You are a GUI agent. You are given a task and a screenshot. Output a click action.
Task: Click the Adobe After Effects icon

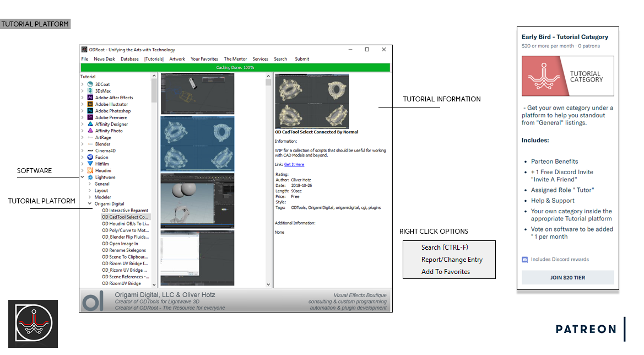[90, 98]
